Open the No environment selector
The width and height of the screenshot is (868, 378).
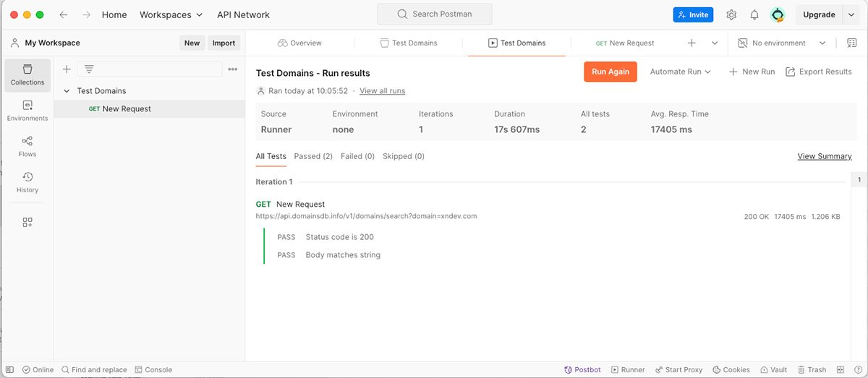pyautogui.click(x=781, y=43)
